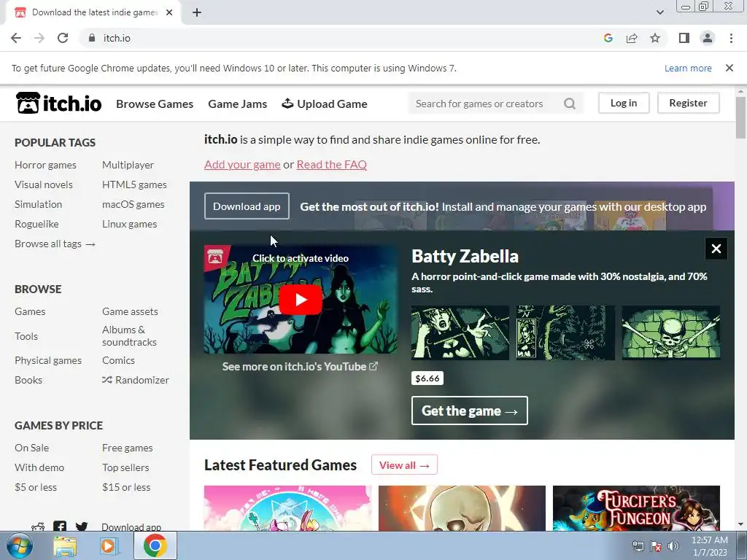Open Game assets category
This screenshot has width=747, height=560.
pos(130,311)
